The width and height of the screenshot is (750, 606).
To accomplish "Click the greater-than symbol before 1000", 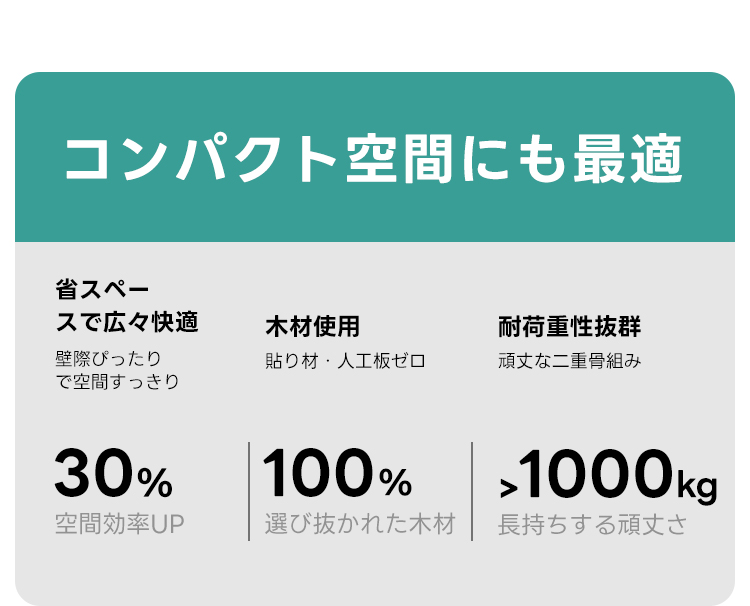I will 508,488.
